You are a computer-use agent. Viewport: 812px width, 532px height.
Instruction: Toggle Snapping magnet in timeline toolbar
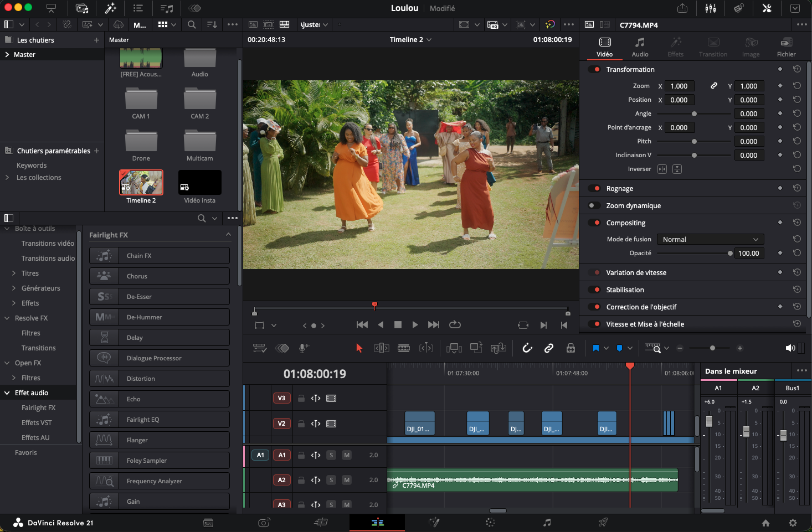point(527,348)
